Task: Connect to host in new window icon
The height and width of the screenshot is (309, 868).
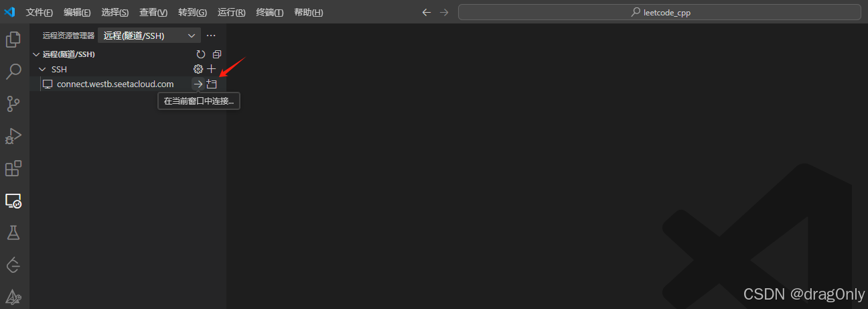Action: click(212, 84)
